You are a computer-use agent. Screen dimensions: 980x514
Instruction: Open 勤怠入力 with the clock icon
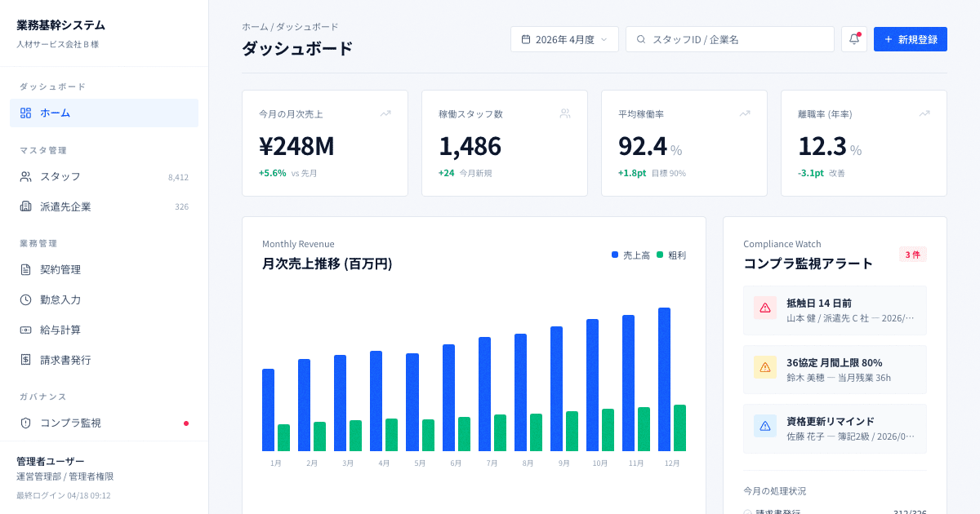click(26, 299)
